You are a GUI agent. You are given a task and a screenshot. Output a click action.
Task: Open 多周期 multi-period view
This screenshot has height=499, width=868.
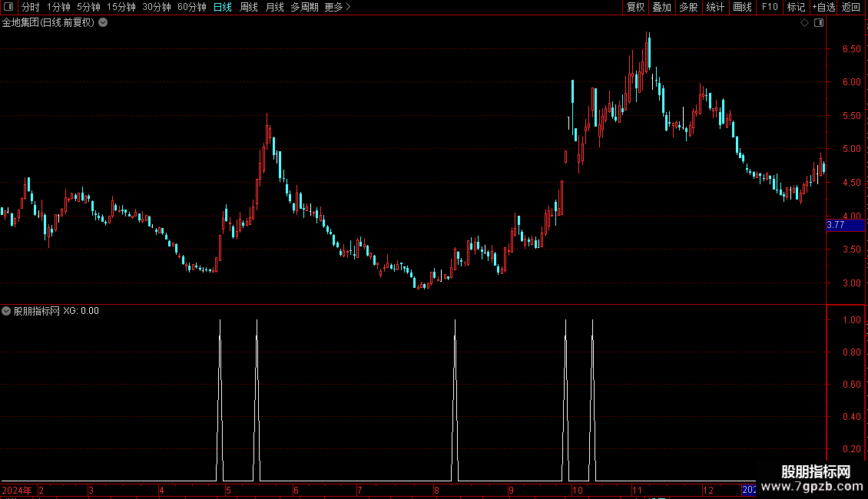[x=304, y=7]
